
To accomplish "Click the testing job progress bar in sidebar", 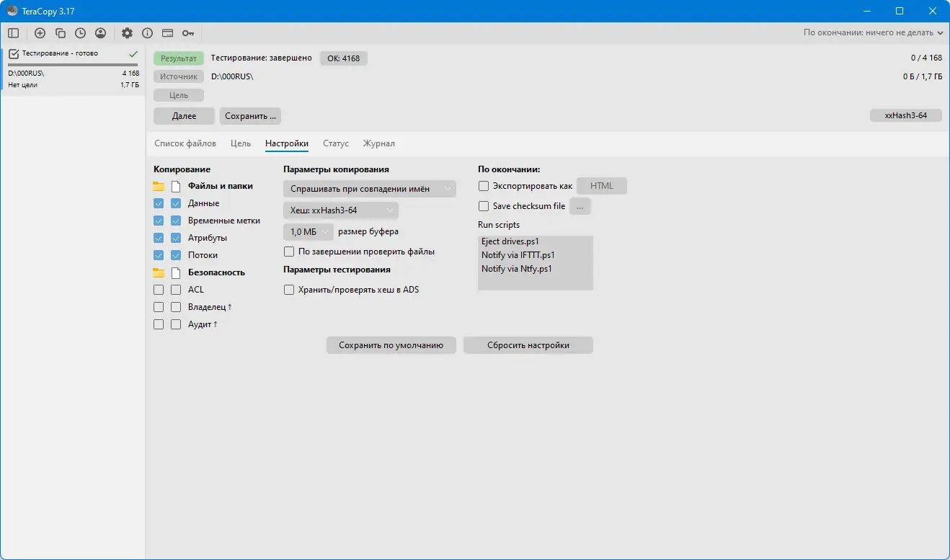I will tap(74, 65).
